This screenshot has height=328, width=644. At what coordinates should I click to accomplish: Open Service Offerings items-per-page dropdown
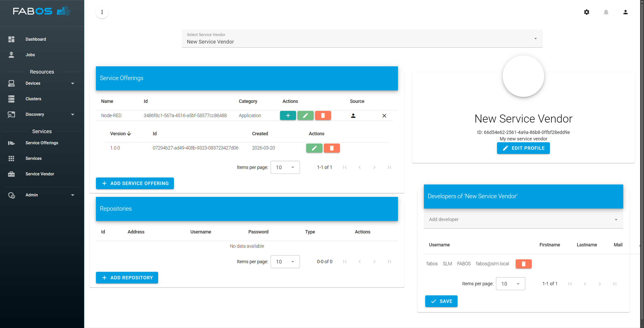(285, 167)
